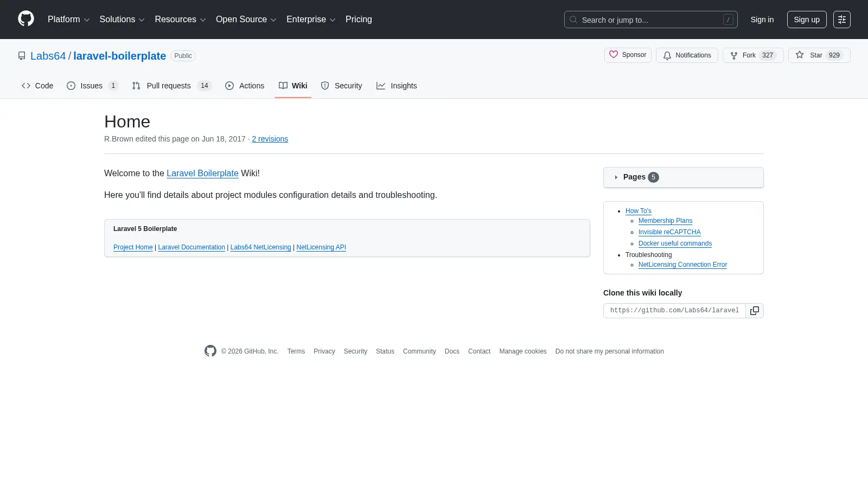Expand the Solutions dropdown menu
868x488 pixels.
122,20
